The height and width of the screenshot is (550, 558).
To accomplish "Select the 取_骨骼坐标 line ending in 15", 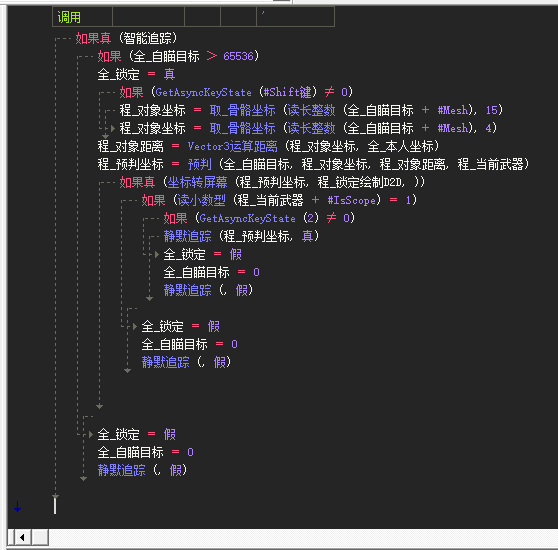I will tap(311, 110).
